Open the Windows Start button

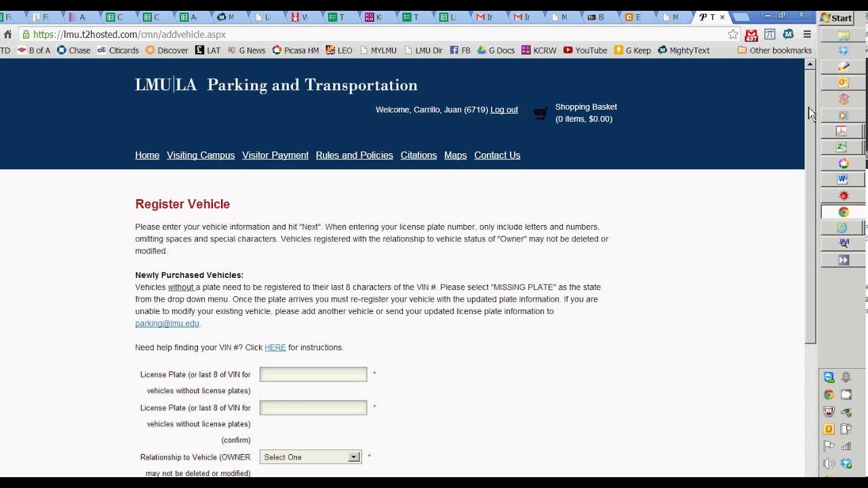coord(836,18)
